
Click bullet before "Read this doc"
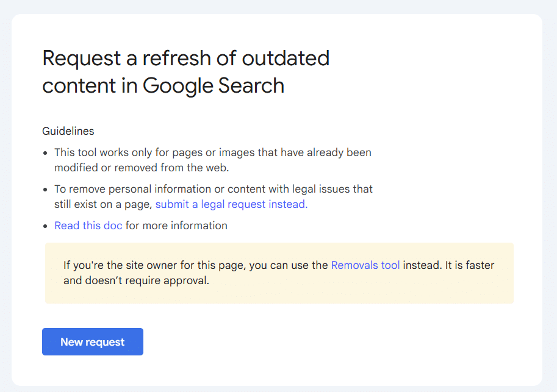pos(47,226)
